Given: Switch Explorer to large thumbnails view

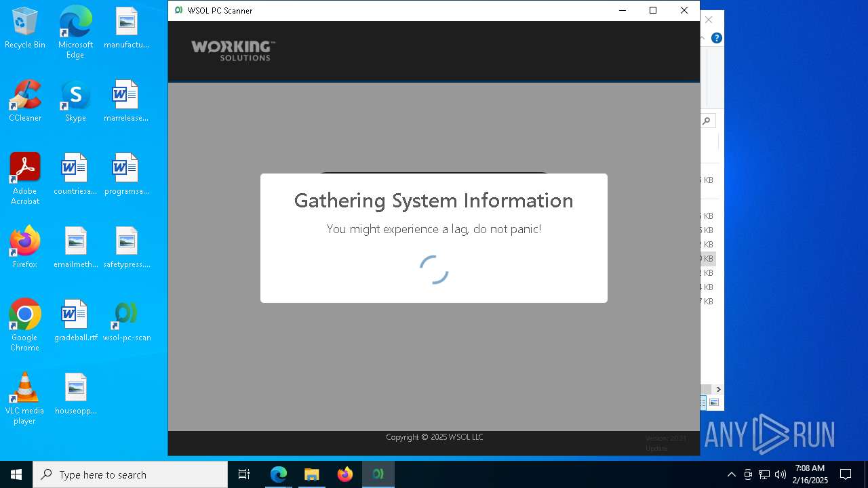Looking at the screenshot, I should pos(713,403).
